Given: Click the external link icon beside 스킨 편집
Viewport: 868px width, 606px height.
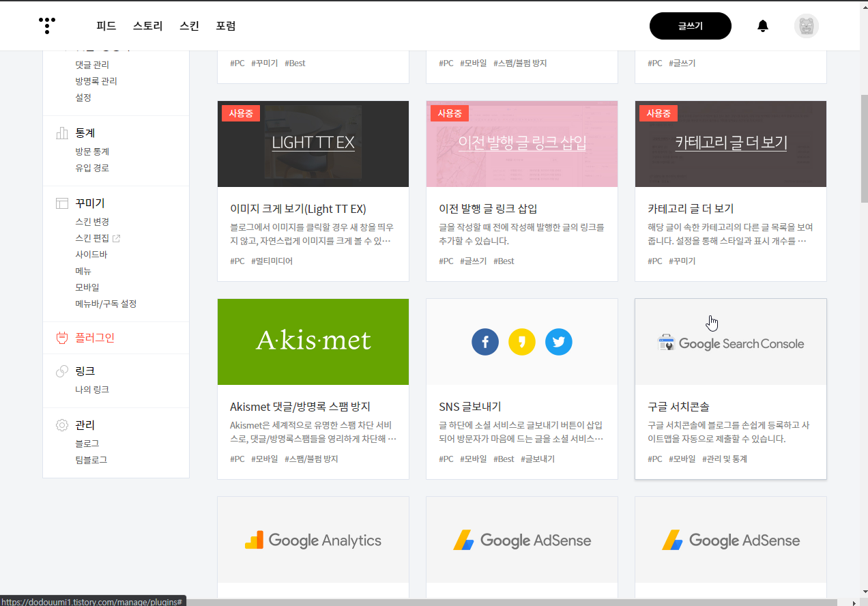Looking at the screenshot, I should point(116,238).
